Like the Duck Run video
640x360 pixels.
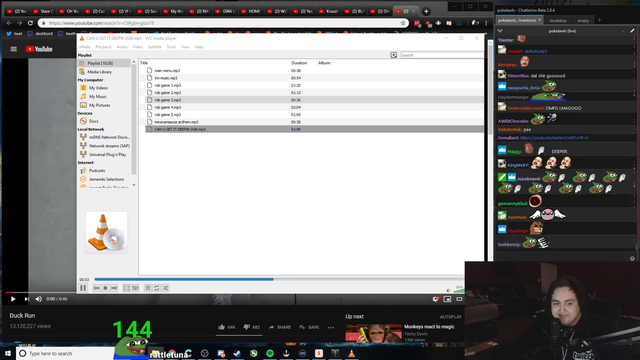coord(227,327)
